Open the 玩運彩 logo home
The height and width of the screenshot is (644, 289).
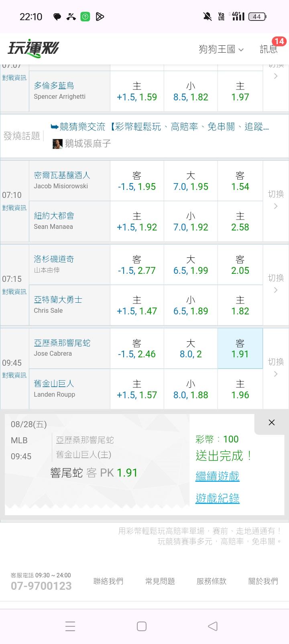point(33,49)
